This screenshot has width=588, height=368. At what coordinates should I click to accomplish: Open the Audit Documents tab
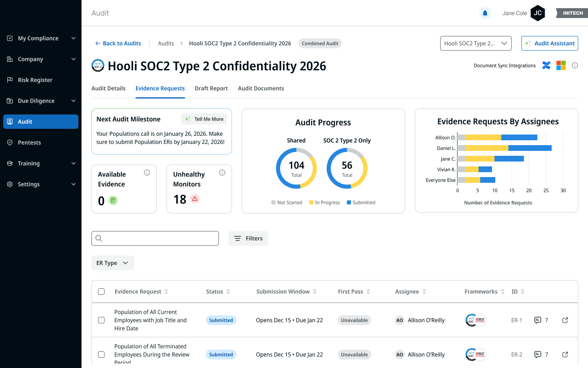[261, 88]
